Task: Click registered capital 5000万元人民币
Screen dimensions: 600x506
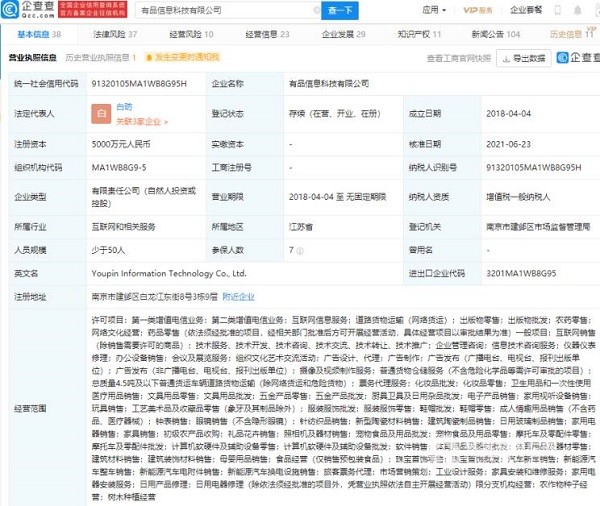Action: [121, 144]
